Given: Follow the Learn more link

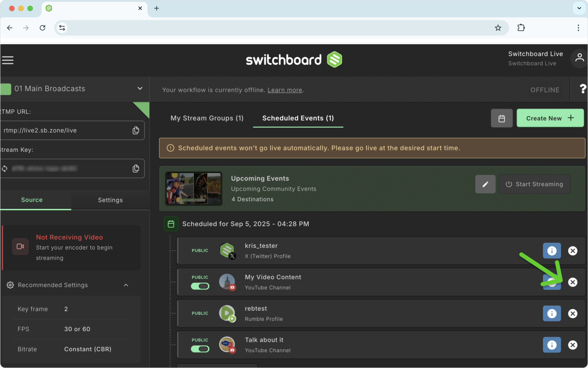Looking at the screenshot, I should (285, 90).
